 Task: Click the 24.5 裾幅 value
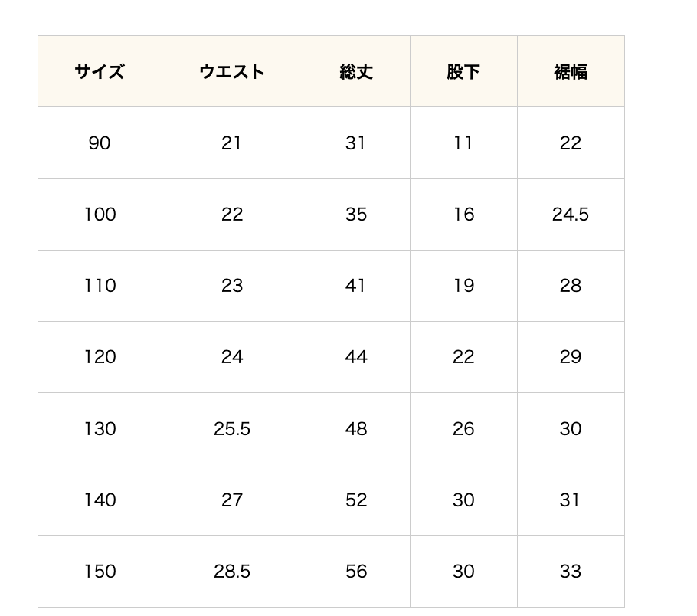point(571,215)
